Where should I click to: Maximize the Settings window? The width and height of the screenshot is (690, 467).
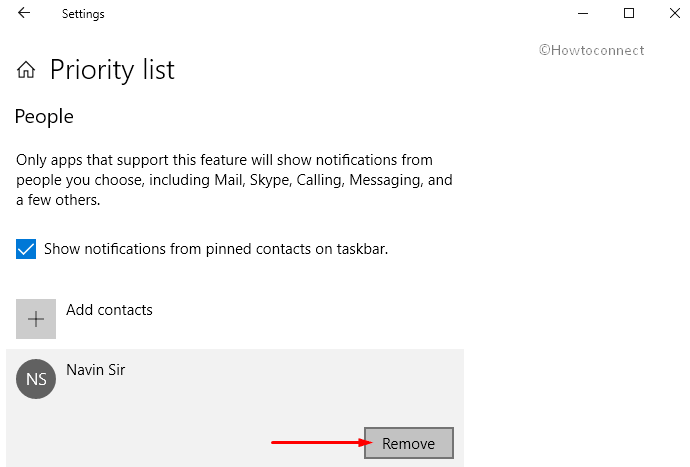(629, 13)
